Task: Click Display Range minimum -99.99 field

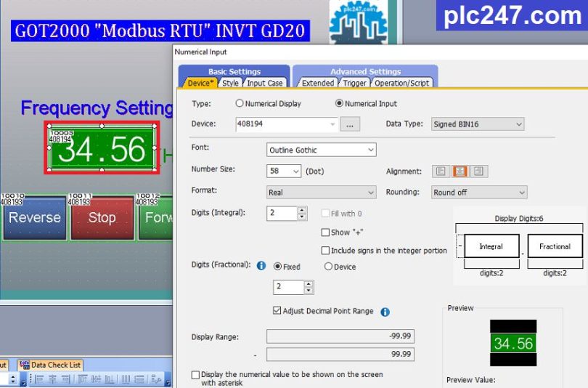Action: click(340, 336)
